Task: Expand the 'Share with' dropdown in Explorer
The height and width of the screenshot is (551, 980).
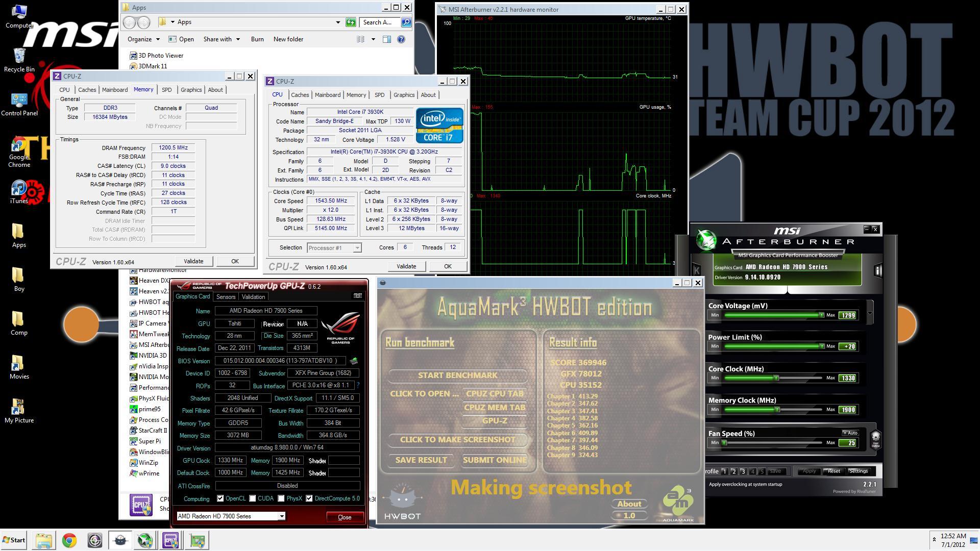Action: pyautogui.click(x=222, y=39)
